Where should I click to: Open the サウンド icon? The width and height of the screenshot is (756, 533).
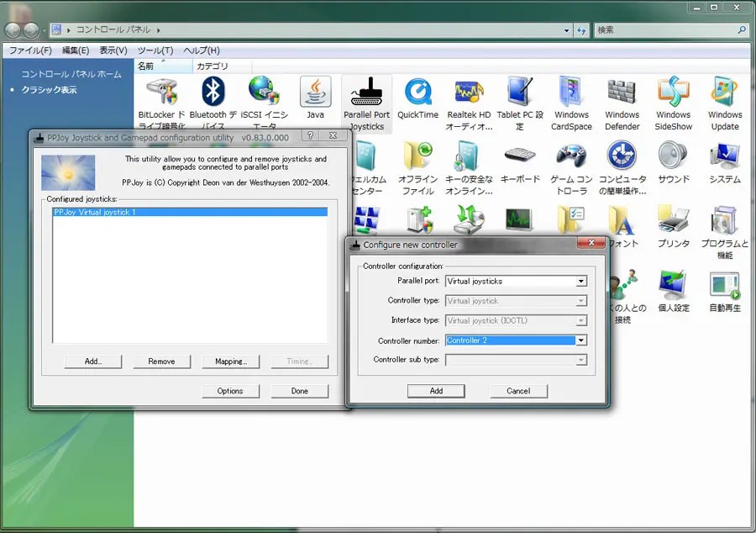(673, 164)
